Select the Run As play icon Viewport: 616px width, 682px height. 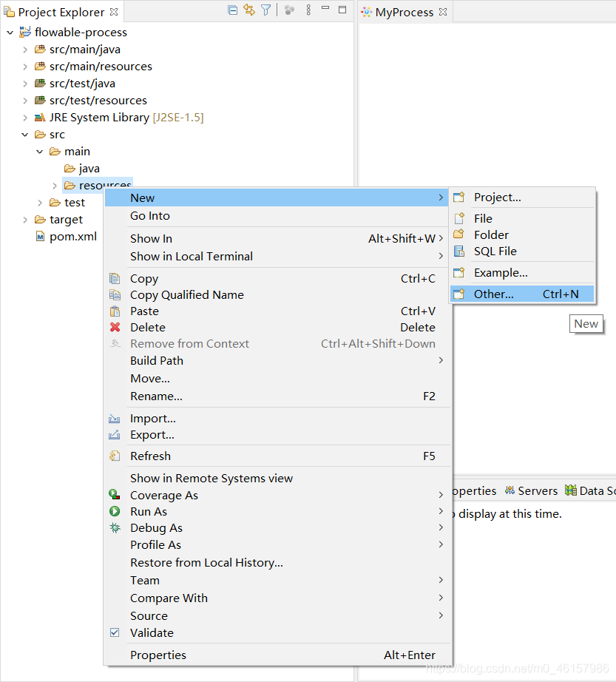pos(116,511)
